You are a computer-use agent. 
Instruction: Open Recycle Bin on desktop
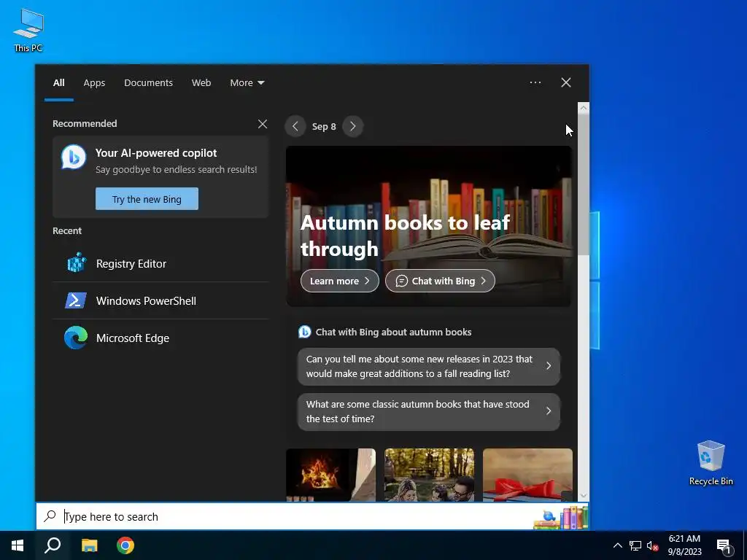tap(711, 463)
